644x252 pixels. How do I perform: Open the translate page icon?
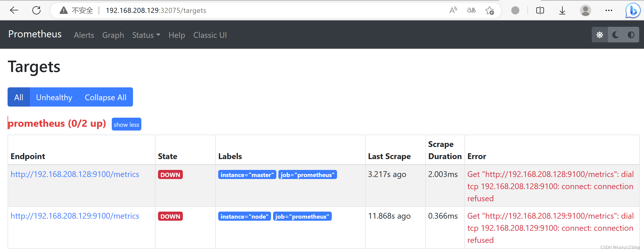point(471,10)
